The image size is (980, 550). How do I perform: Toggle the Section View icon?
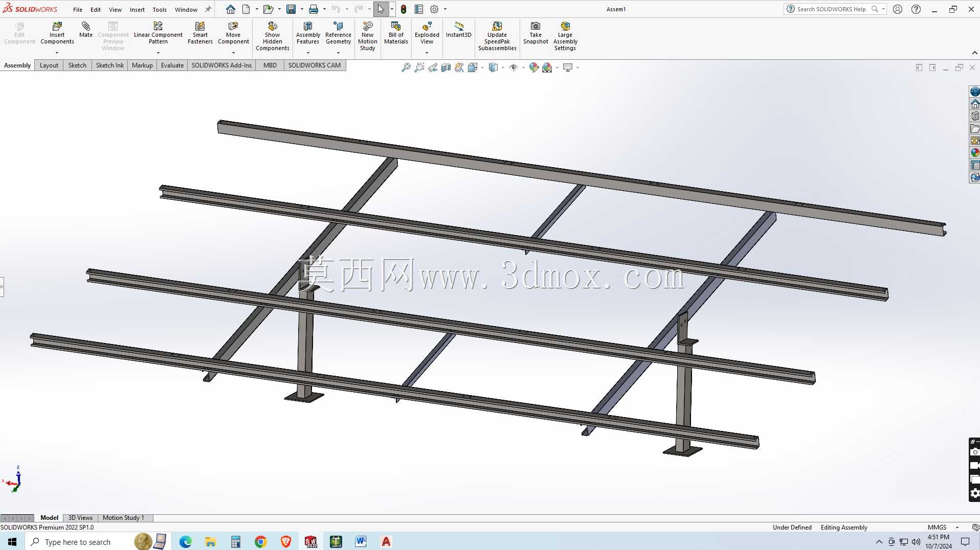(446, 67)
